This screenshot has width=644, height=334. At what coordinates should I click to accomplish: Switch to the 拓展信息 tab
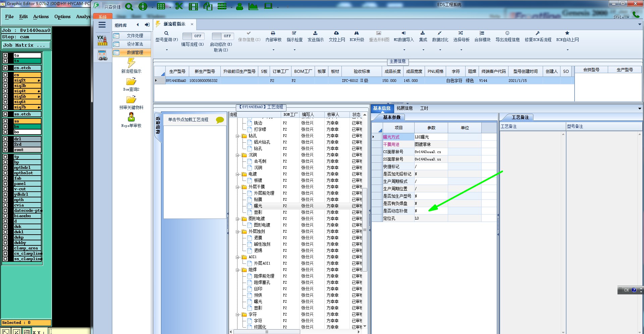(405, 108)
